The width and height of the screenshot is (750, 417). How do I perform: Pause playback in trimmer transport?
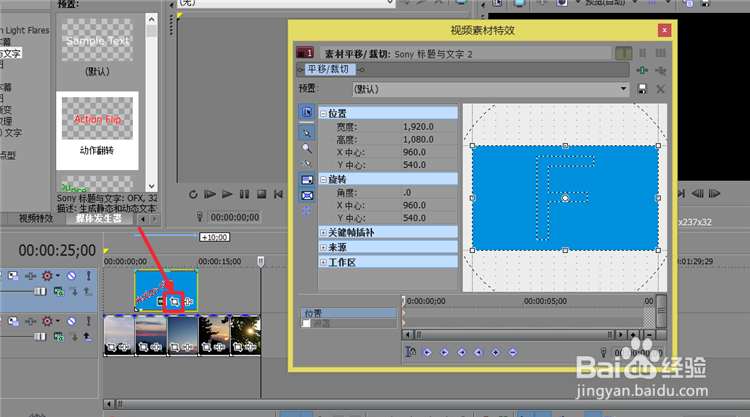244,194
